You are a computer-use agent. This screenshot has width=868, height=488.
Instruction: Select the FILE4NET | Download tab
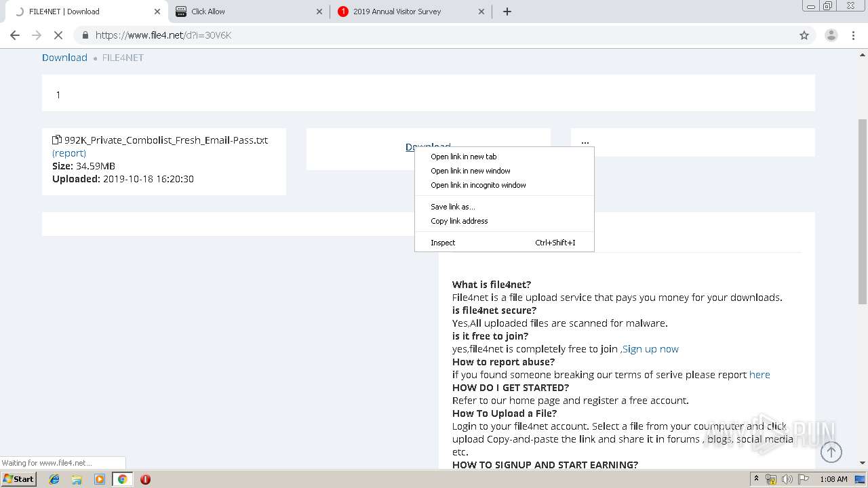tap(86, 12)
